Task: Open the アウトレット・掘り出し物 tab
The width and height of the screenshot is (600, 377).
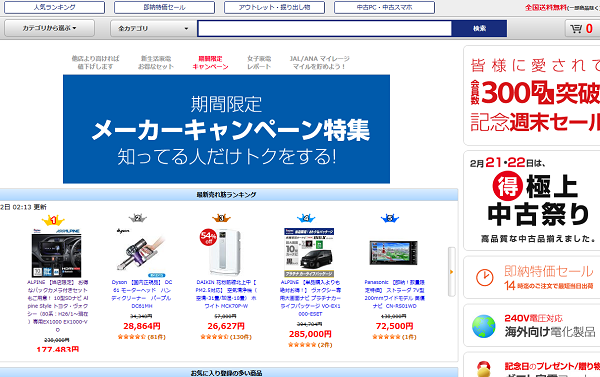Action: 274,7
